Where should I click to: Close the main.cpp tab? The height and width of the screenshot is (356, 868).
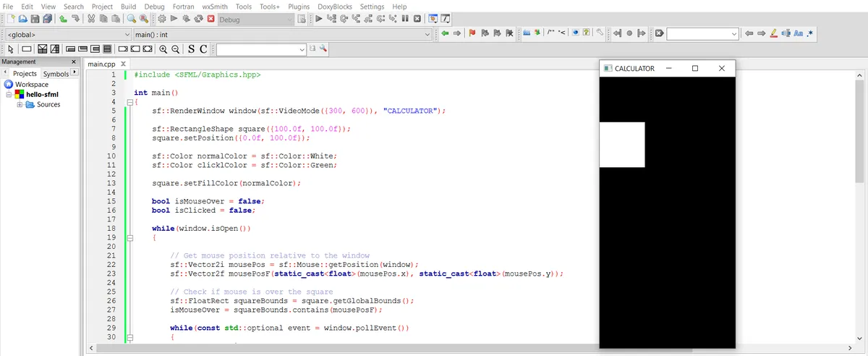(x=123, y=64)
